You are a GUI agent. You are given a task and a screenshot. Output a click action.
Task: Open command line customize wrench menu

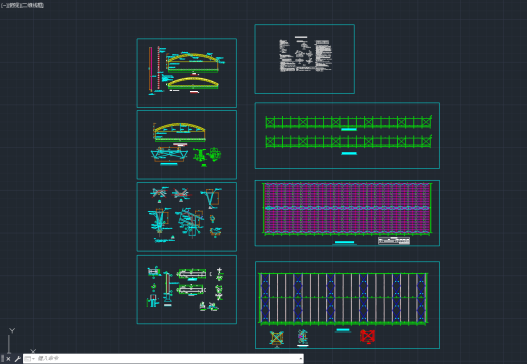point(17,359)
